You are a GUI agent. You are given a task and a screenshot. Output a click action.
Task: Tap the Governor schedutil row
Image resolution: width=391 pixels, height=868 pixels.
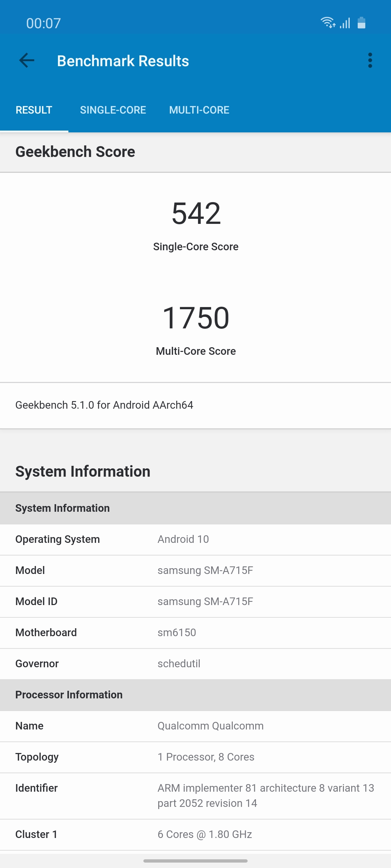click(x=195, y=664)
